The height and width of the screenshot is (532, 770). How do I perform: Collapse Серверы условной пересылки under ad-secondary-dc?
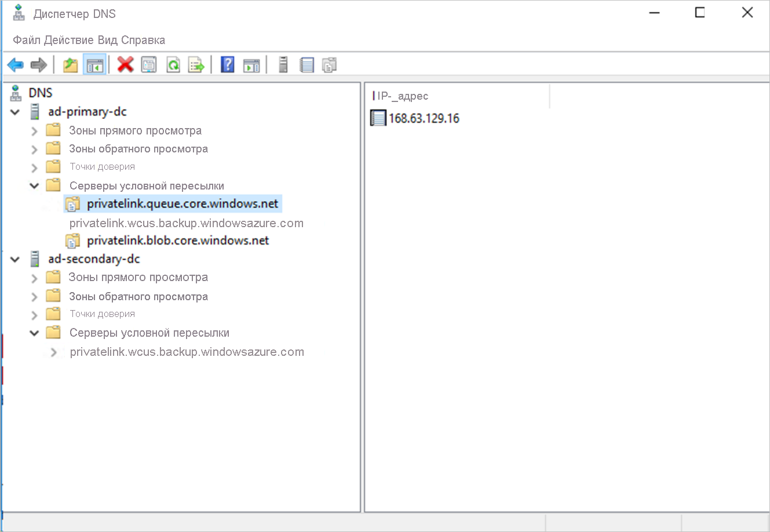[34, 333]
